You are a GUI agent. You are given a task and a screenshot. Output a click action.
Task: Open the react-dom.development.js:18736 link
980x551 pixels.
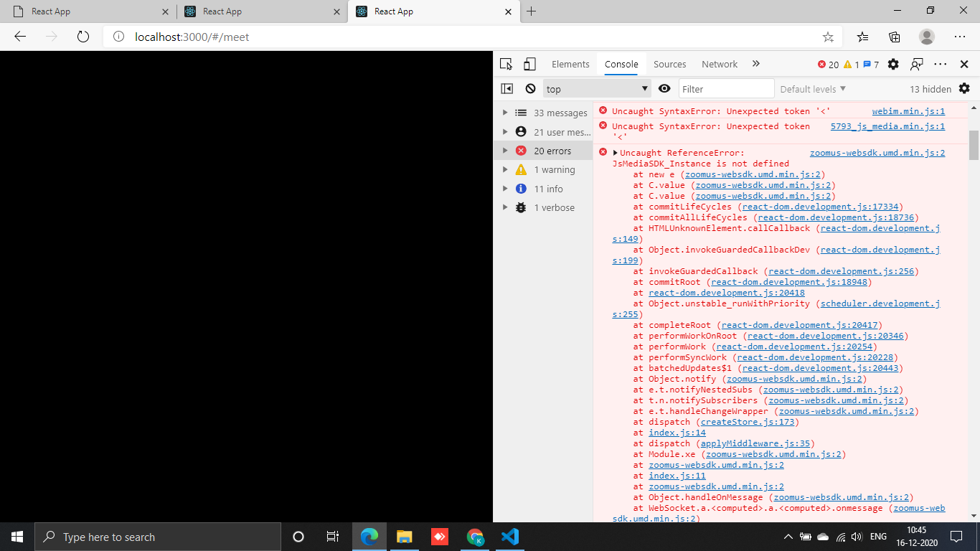836,217
